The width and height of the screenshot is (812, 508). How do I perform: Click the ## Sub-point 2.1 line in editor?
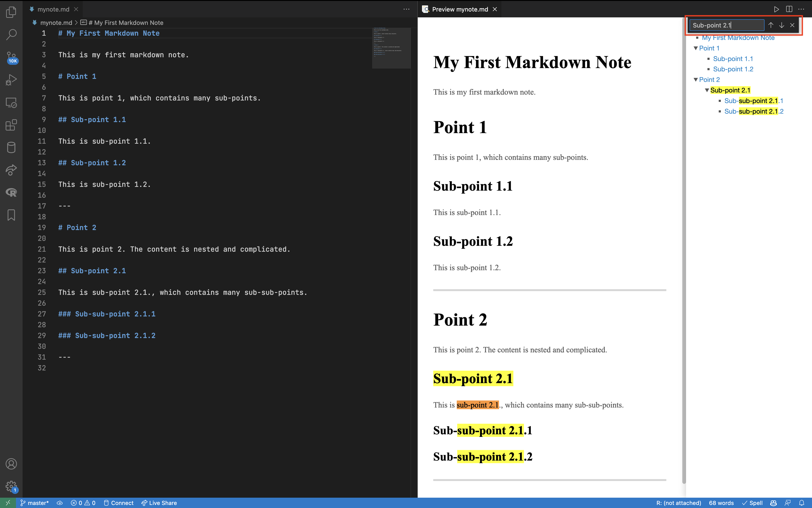tap(92, 271)
